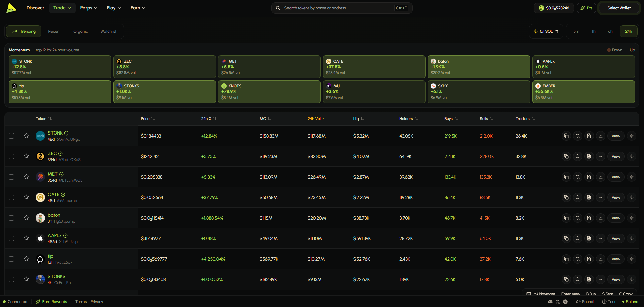Image resolution: width=644 pixels, height=307 pixels.
Task: Sort table by 24h Vol column
Action: 316,119
